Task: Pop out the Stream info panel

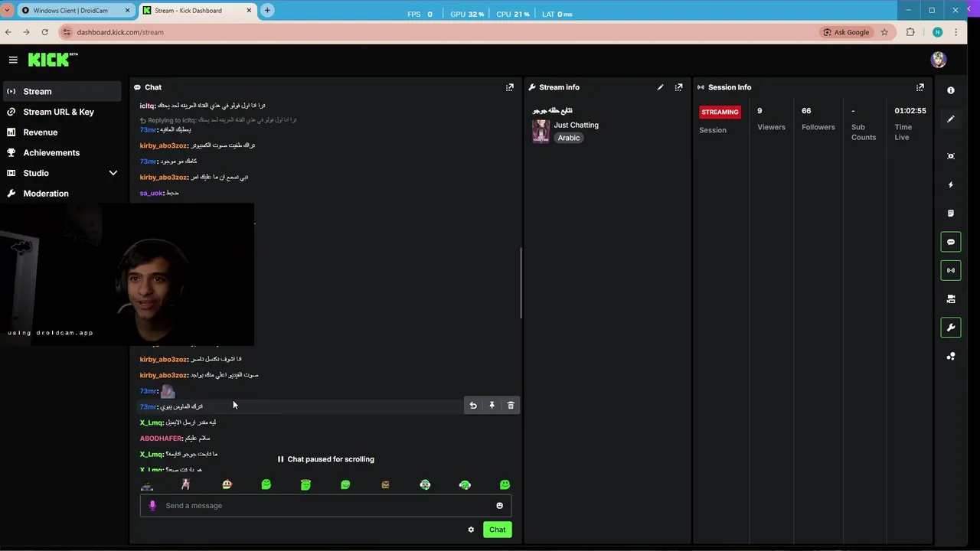Action: click(678, 87)
